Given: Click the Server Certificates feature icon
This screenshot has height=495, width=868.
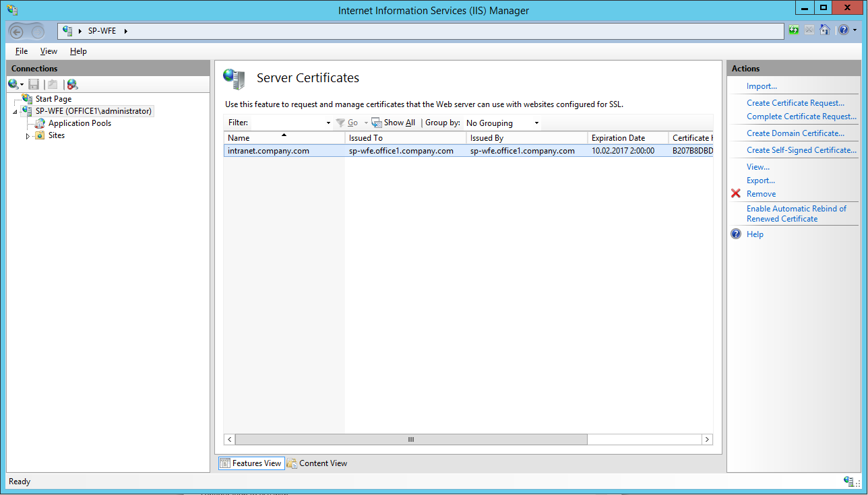Looking at the screenshot, I should [235, 79].
